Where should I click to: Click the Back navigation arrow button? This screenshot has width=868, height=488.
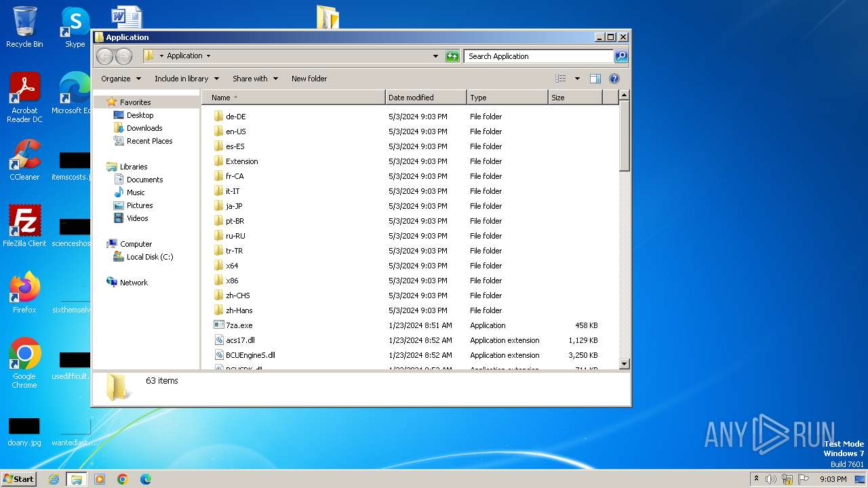point(104,56)
